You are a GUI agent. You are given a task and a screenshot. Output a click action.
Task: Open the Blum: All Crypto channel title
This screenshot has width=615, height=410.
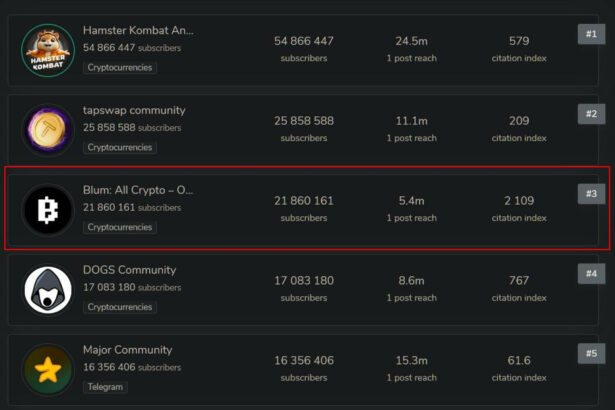tap(138, 190)
